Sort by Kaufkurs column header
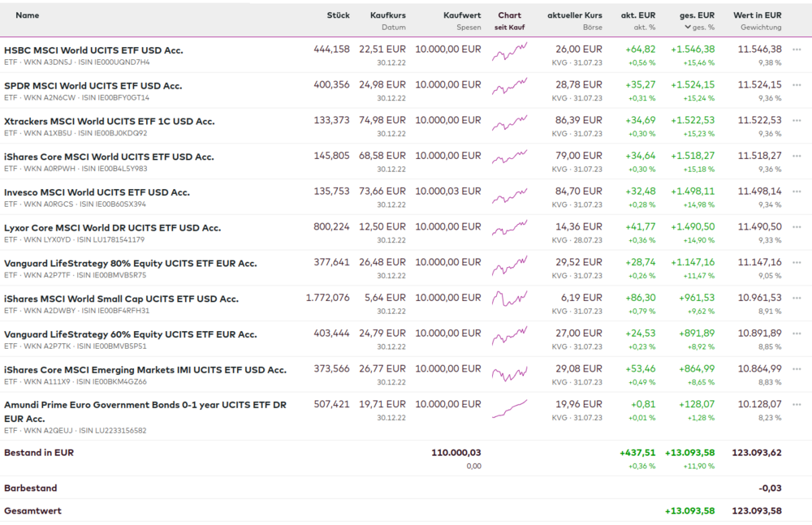The image size is (812, 525). 387,15
